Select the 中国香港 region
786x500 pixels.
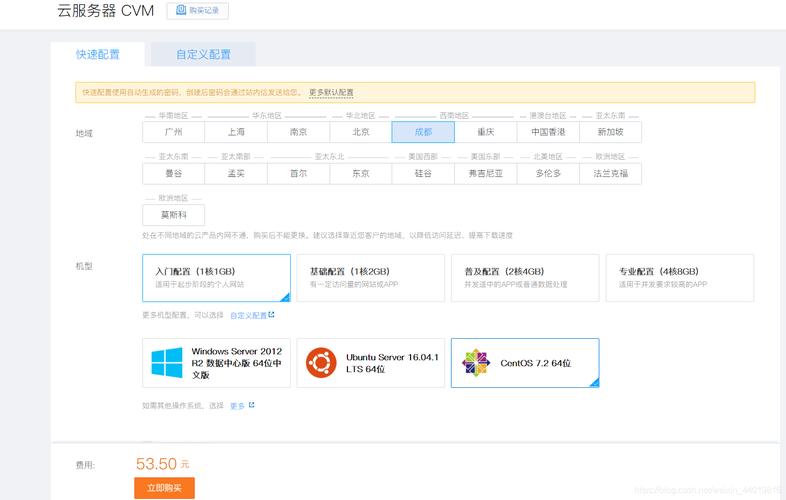coord(548,132)
